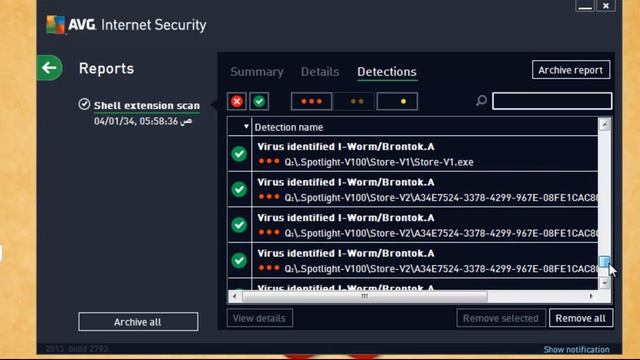
Task: Click the horizontal scrollbar thumb
Action: [x=365, y=296]
